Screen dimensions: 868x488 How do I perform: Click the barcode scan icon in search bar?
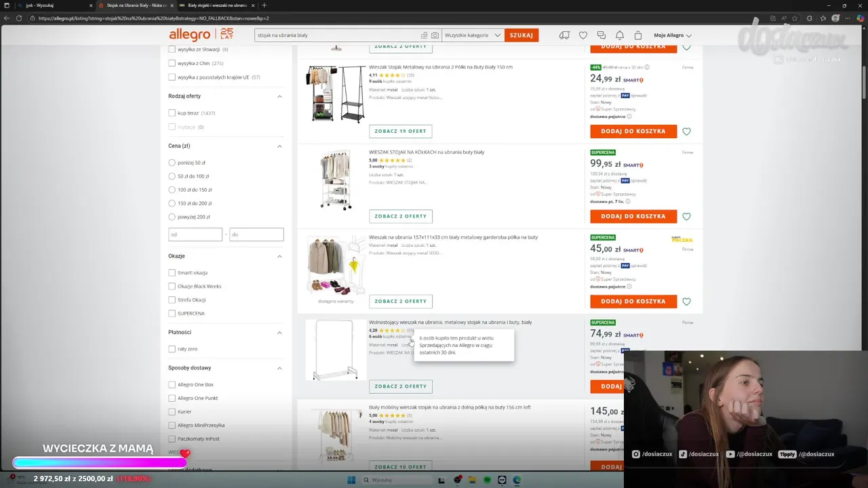coord(424,35)
